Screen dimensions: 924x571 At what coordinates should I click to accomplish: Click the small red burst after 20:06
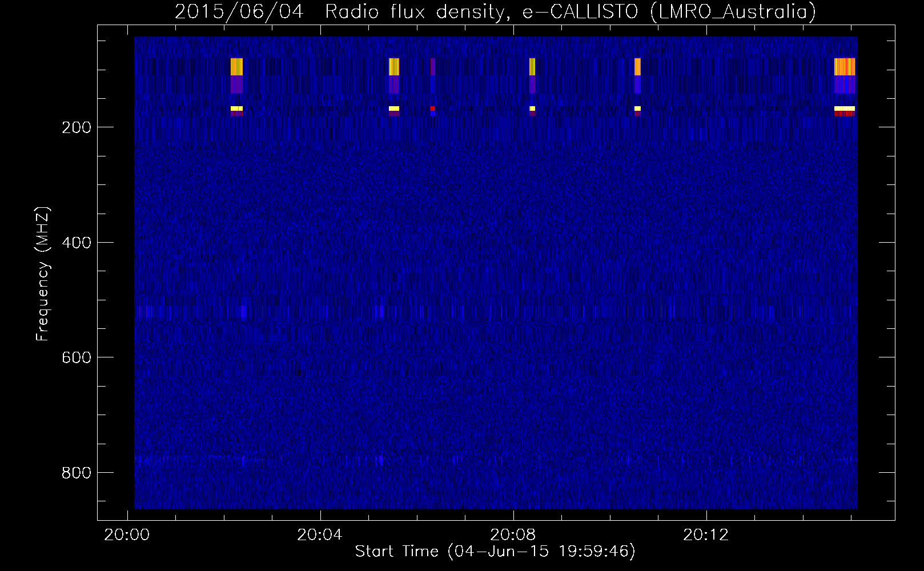coord(432,108)
